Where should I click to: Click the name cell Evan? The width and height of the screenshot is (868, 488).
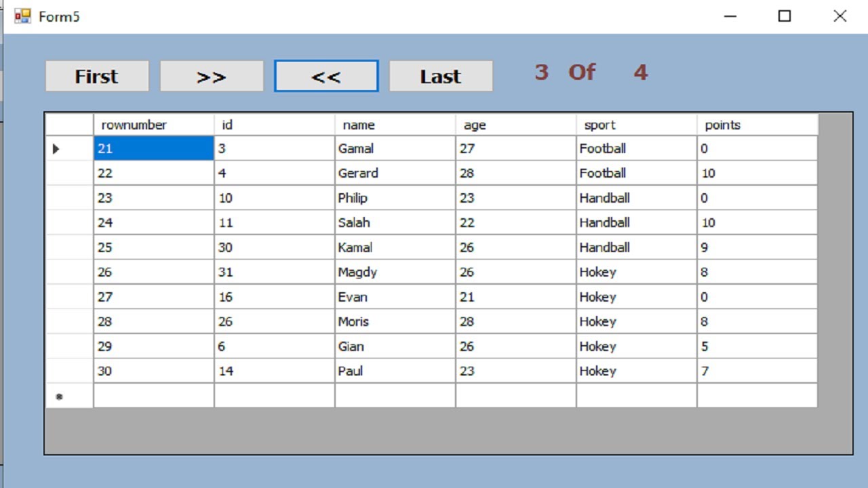395,297
